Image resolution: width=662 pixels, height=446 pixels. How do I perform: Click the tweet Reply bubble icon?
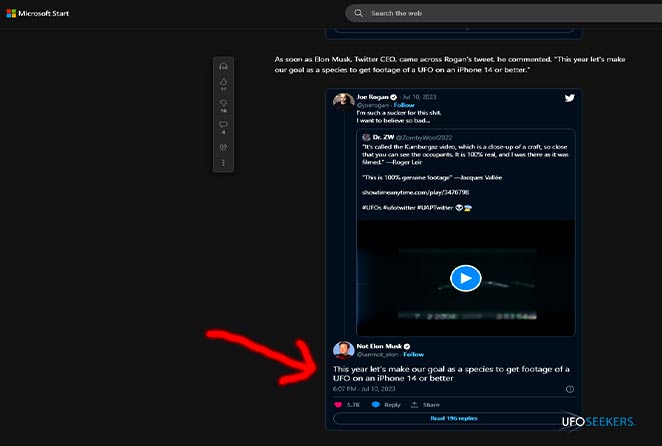[x=376, y=405]
